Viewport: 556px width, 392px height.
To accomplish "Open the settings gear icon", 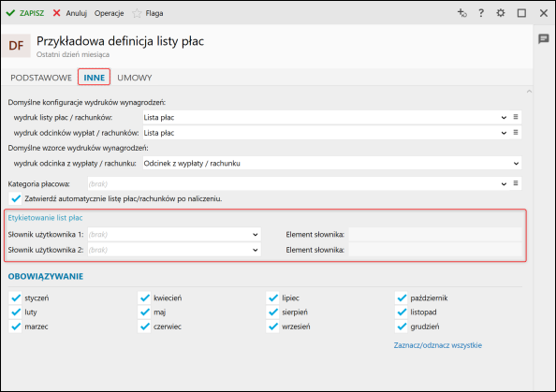I will coord(501,13).
